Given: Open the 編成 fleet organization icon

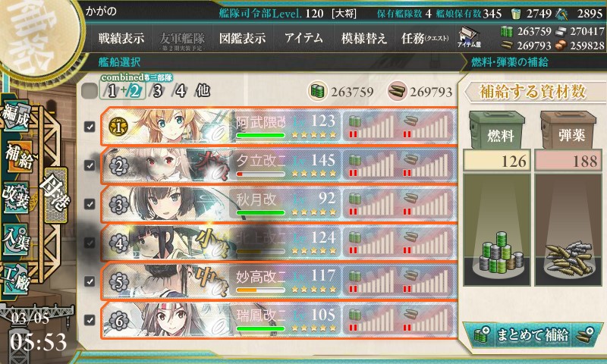Looking at the screenshot, I should 15,115.
